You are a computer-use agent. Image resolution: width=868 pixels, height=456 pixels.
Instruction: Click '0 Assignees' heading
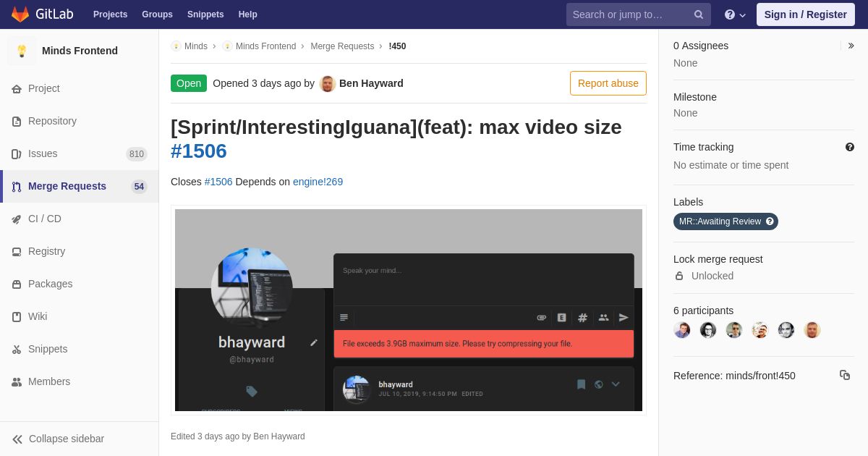pyautogui.click(x=701, y=46)
